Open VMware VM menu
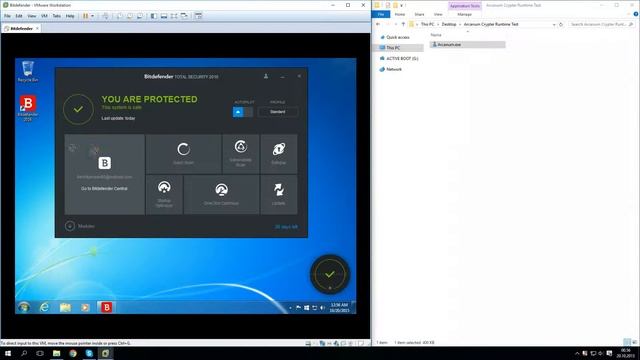 click(x=44, y=16)
